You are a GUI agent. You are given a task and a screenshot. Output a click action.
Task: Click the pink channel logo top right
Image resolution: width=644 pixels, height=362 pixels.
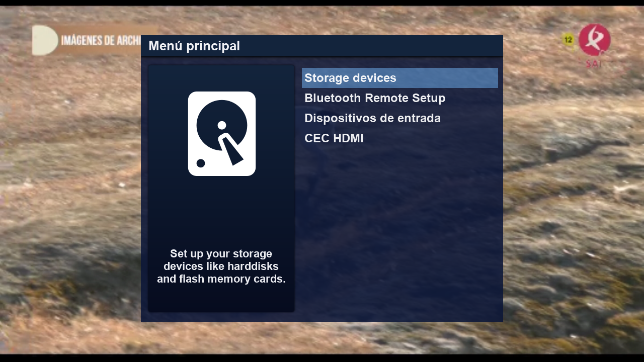tap(595, 40)
